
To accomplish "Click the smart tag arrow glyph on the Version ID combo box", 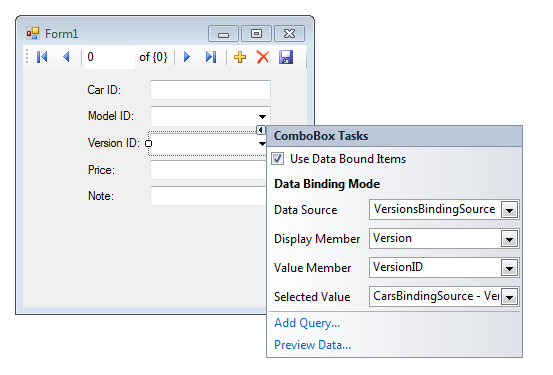I will point(261,130).
